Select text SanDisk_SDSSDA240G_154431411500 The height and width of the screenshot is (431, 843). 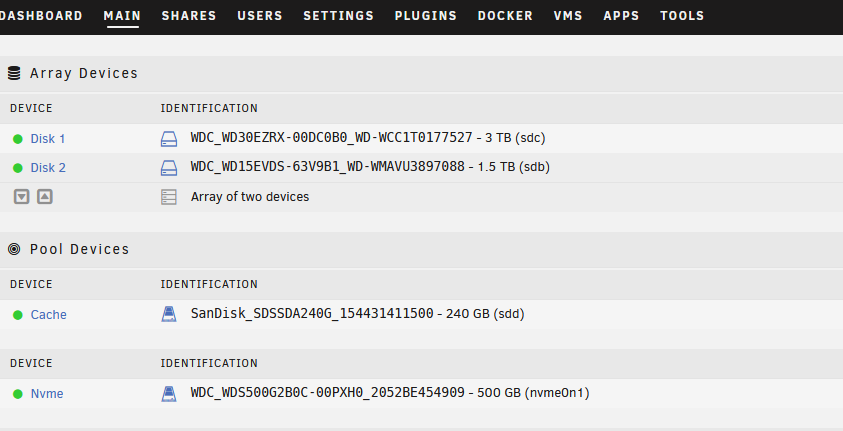pyautogui.click(x=312, y=313)
